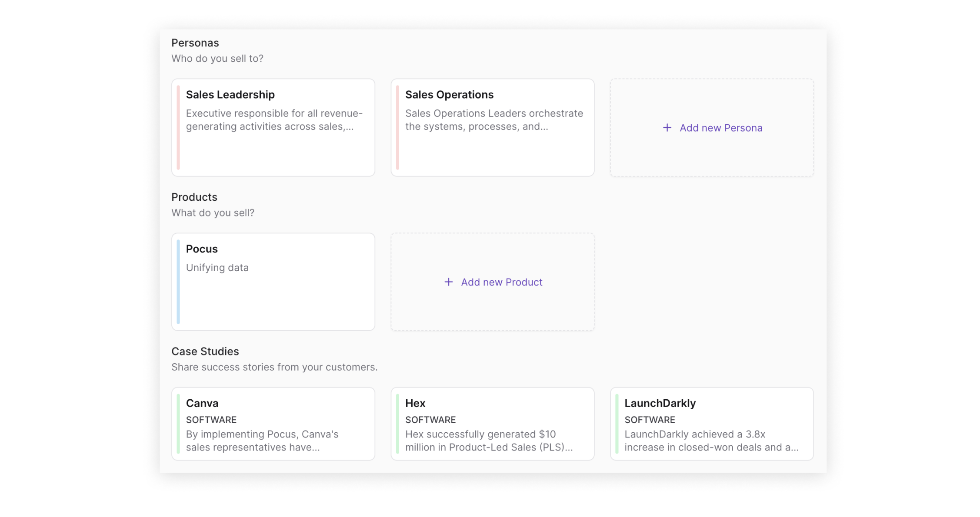Click the SOFTWARE label on LaunchDarkly card
The image size is (980, 517).
coord(649,420)
